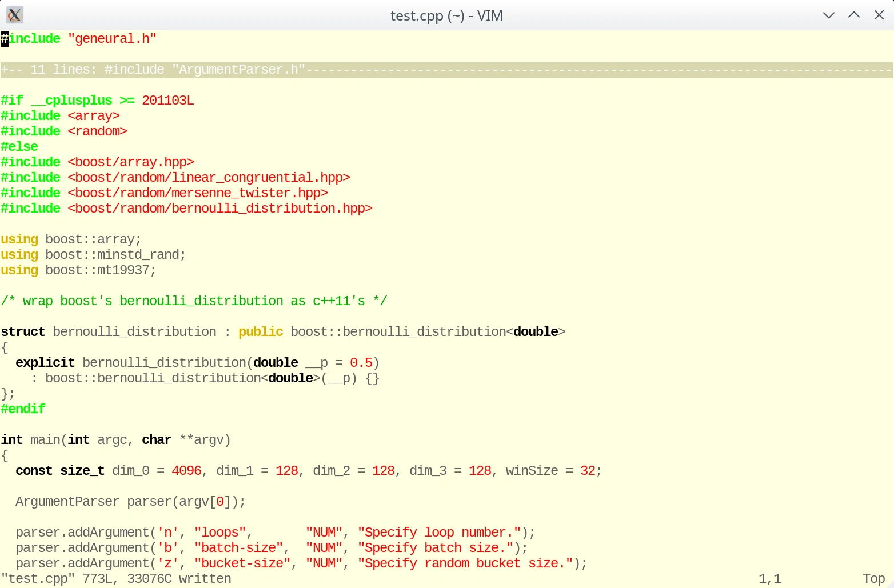Click the 1,1 cursor position indicator
Viewport: 894px width, 588px height.
point(770,579)
